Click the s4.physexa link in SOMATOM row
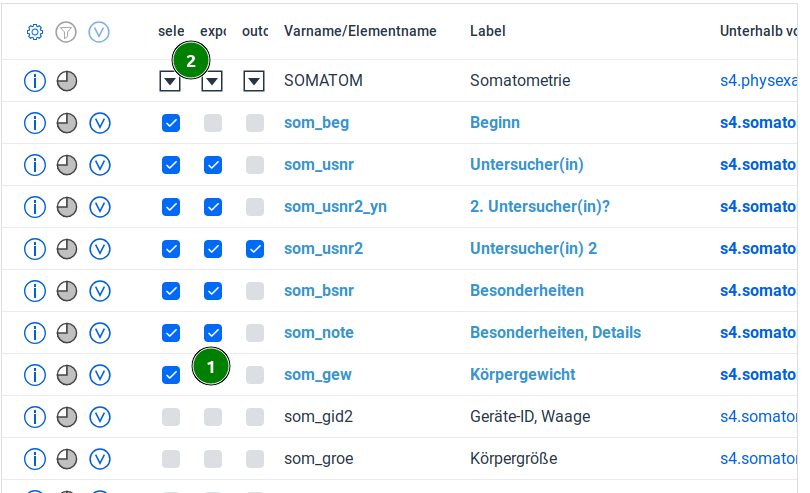Viewport: 810px width, 493px height. [758, 81]
